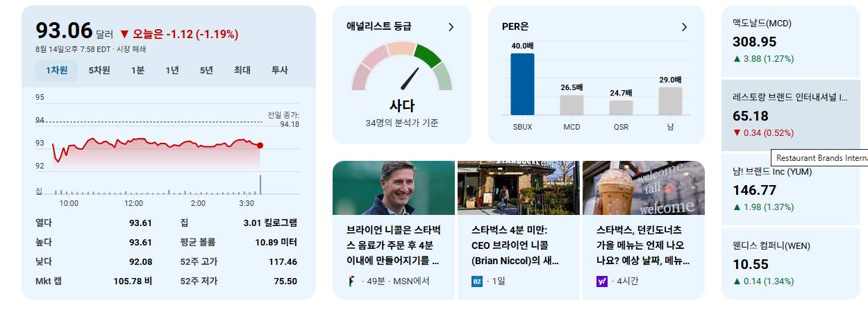Image resolution: width=868 pixels, height=312 pixels.
Task: Click the 52주 고가 117.46 value
Action: 283,261
